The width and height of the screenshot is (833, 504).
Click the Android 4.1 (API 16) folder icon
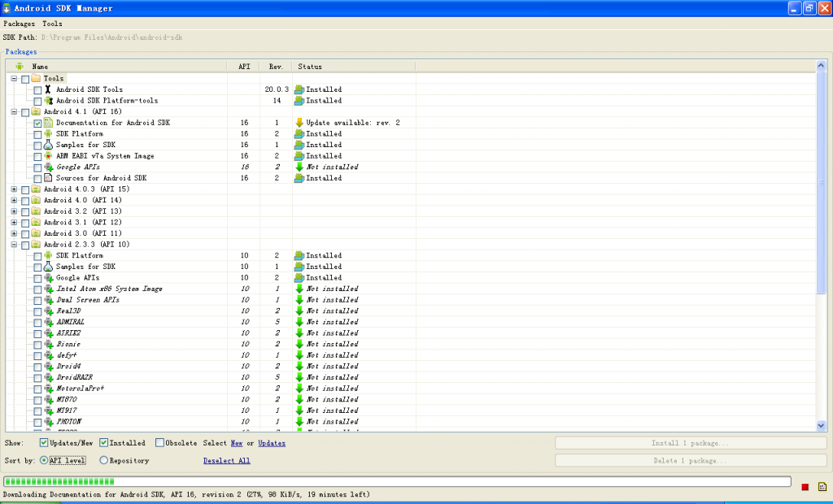click(x=36, y=111)
